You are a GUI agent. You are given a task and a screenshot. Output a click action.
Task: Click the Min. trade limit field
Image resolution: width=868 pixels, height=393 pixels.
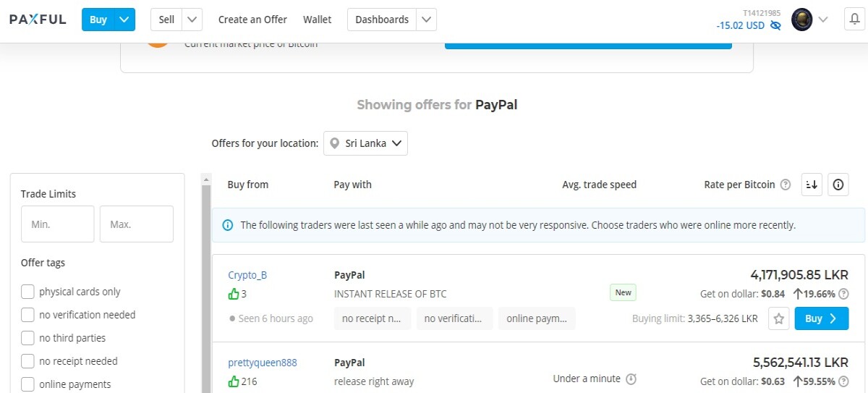click(58, 224)
